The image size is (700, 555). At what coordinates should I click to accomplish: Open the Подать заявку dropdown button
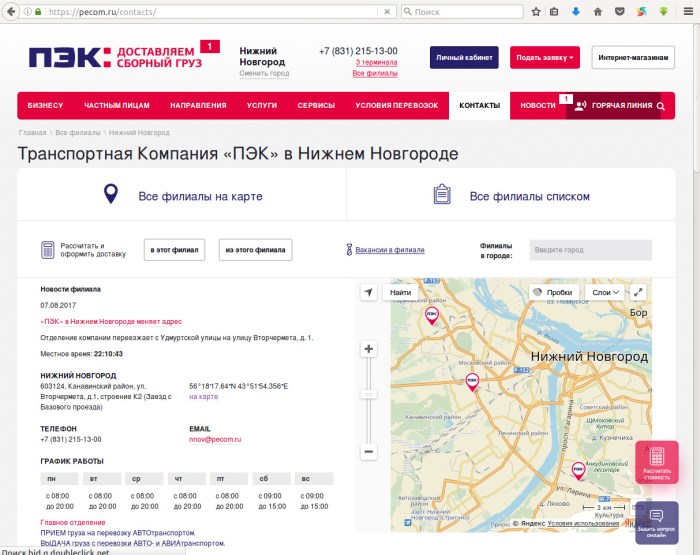click(x=545, y=58)
